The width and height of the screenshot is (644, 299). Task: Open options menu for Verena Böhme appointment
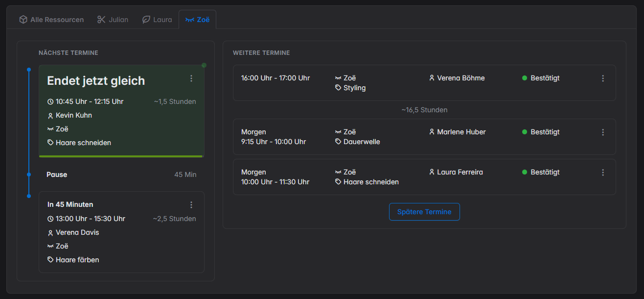click(x=603, y=78)
